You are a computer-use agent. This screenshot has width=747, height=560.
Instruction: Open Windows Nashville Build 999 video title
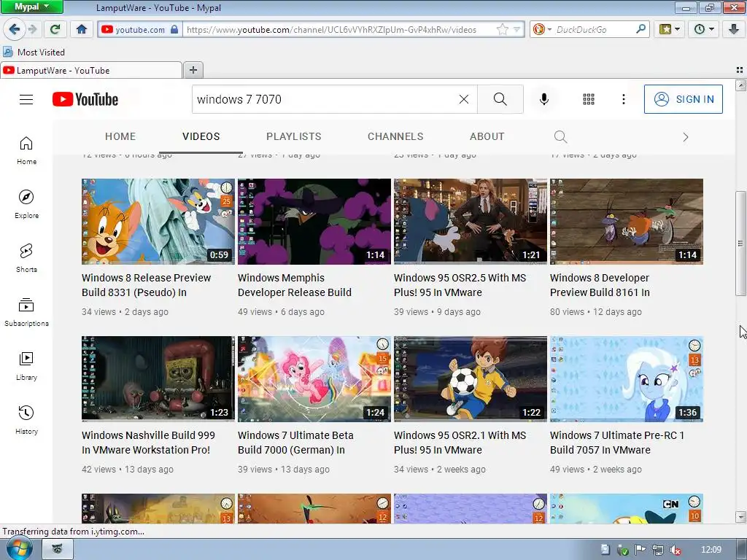[x=148, y=443]
